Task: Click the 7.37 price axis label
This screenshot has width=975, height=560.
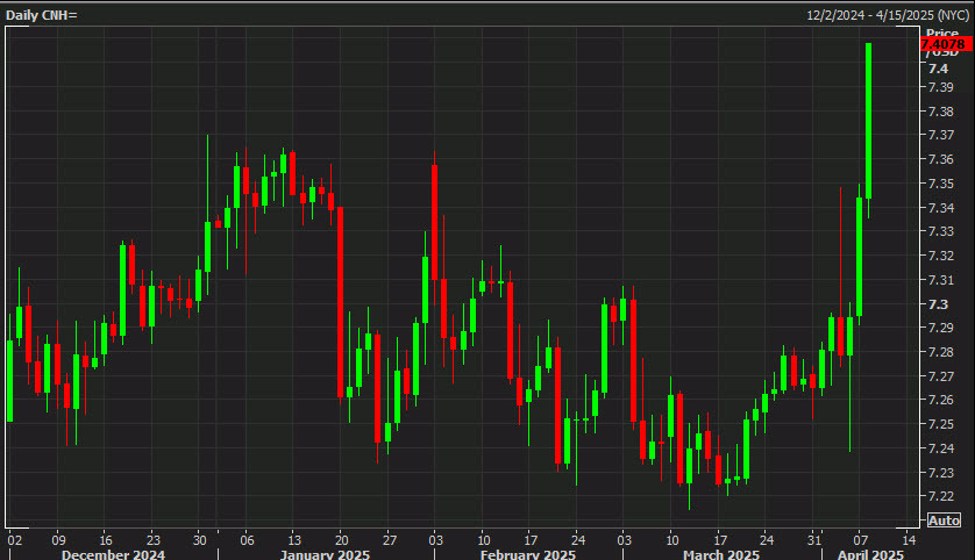Action: (x=940, y=135)
